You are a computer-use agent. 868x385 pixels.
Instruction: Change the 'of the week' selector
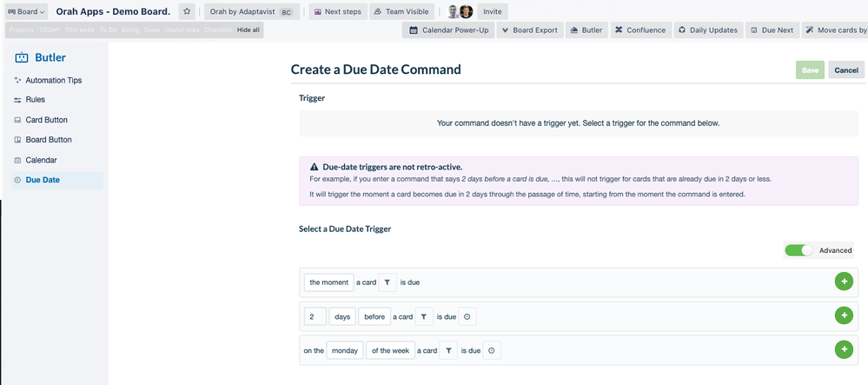tap(390, 350)
